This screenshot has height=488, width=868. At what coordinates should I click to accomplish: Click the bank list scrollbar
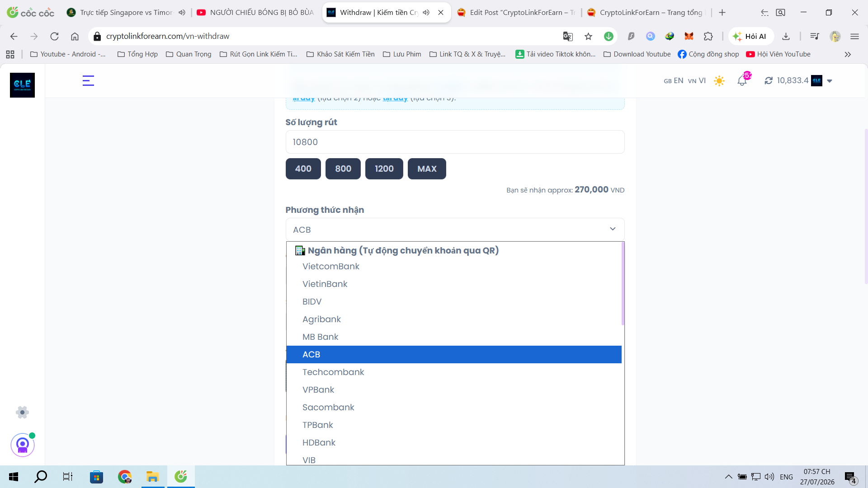click(623, 283)
